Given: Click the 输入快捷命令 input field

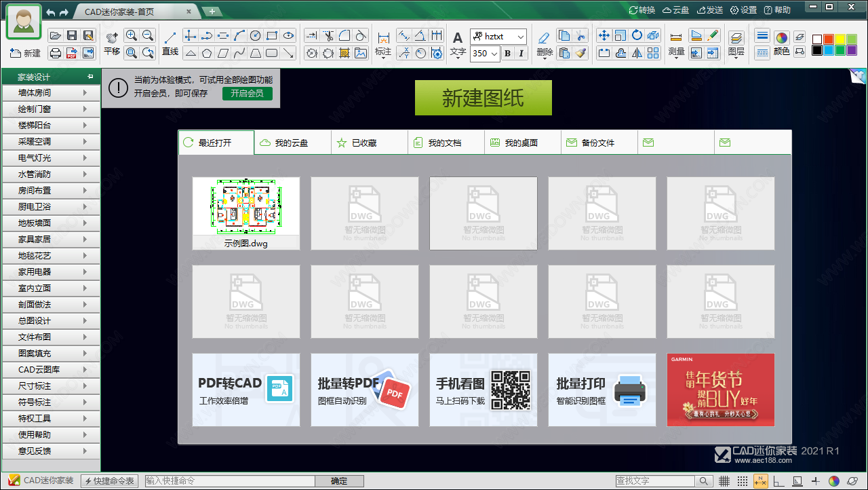Looking at the screenshot, I should pyautogui.click(x=229, y=481).
